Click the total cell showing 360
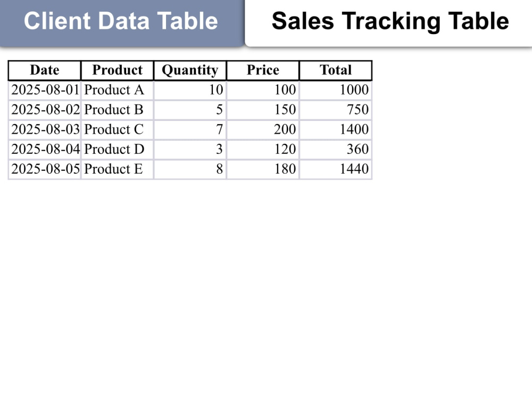This screenshot has height=400, width=532. coord(336,149)
